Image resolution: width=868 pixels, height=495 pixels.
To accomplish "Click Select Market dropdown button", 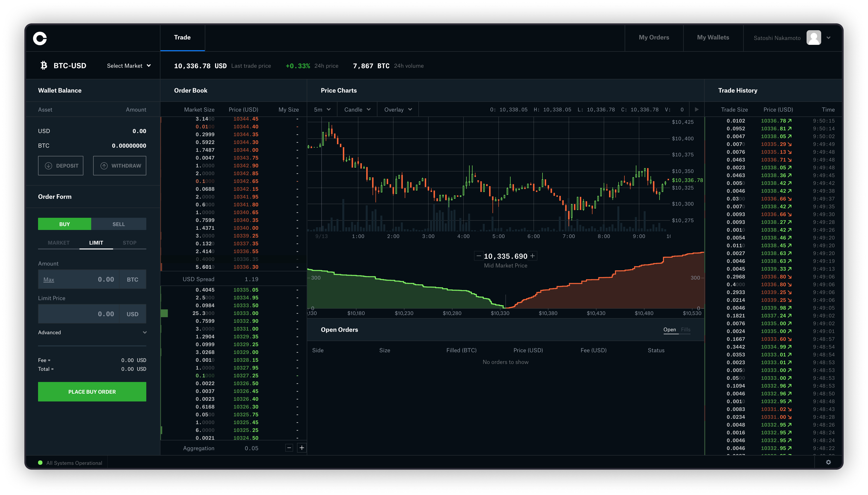I will tap(128, 65).
